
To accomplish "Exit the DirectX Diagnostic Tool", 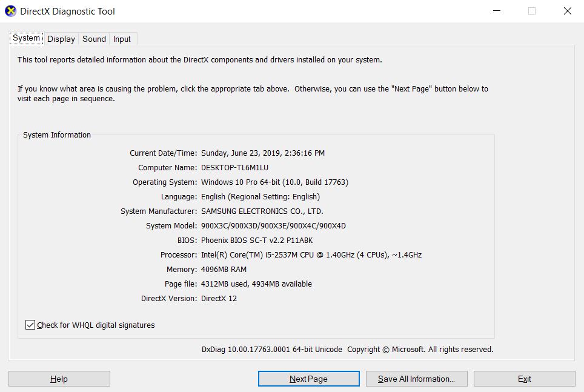I will tap(525, 379).
